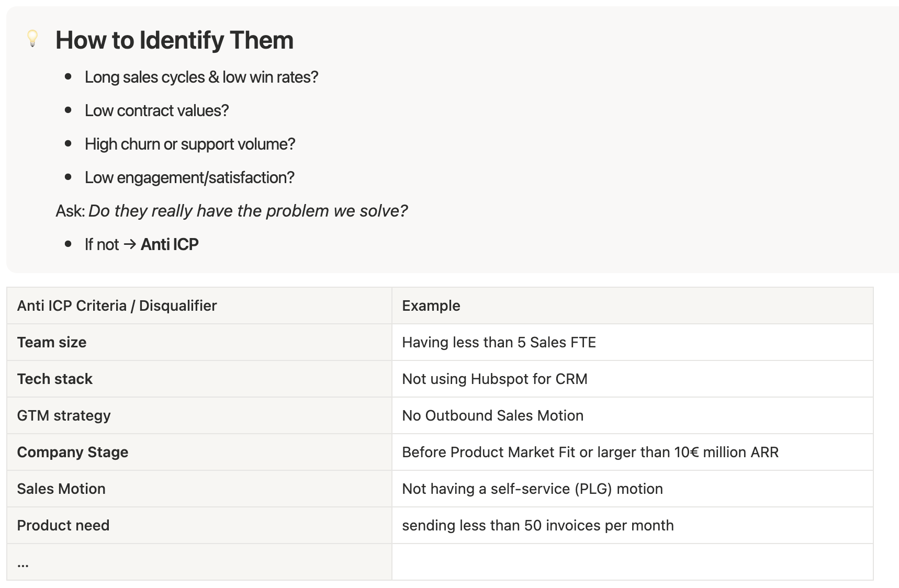The height and width of the screenshot is (588, 899).
Task: Select the "Company Stage" table cell
Action: pos(73,452)
